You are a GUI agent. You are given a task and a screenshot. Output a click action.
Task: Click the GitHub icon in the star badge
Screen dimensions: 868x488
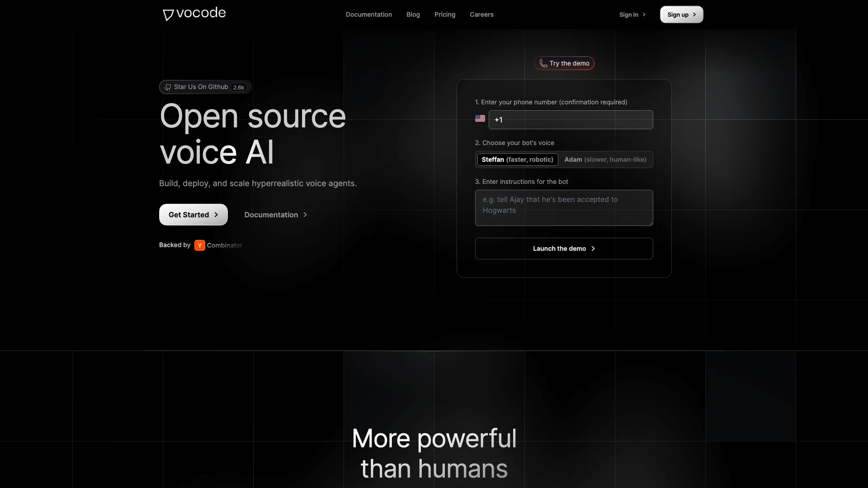168,87
